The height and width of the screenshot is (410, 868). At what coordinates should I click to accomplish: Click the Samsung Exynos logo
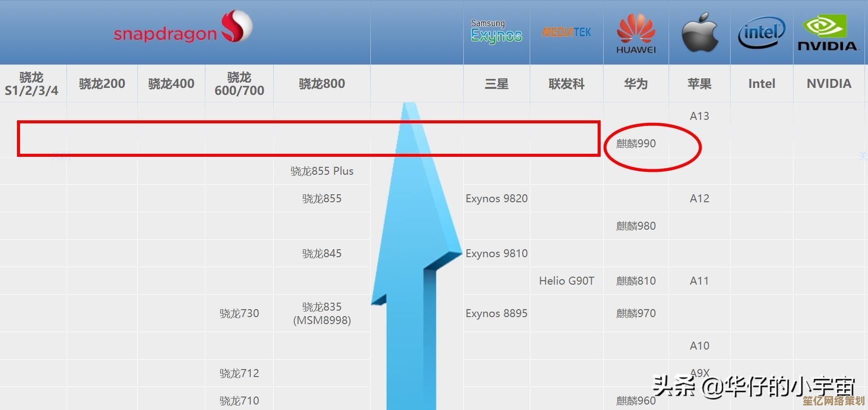click(x=496, y=31)
